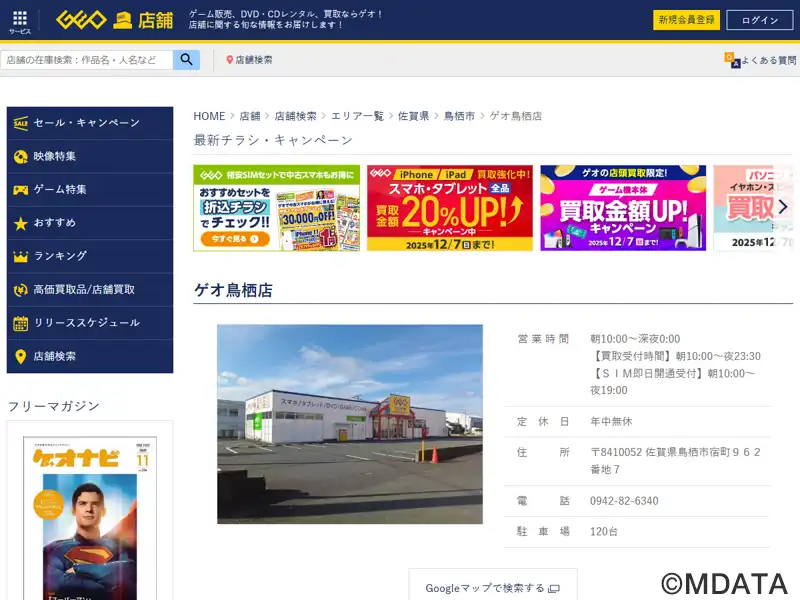
Task: Click the 佐賀県 breadcrumb
Action: pos(413,116)
